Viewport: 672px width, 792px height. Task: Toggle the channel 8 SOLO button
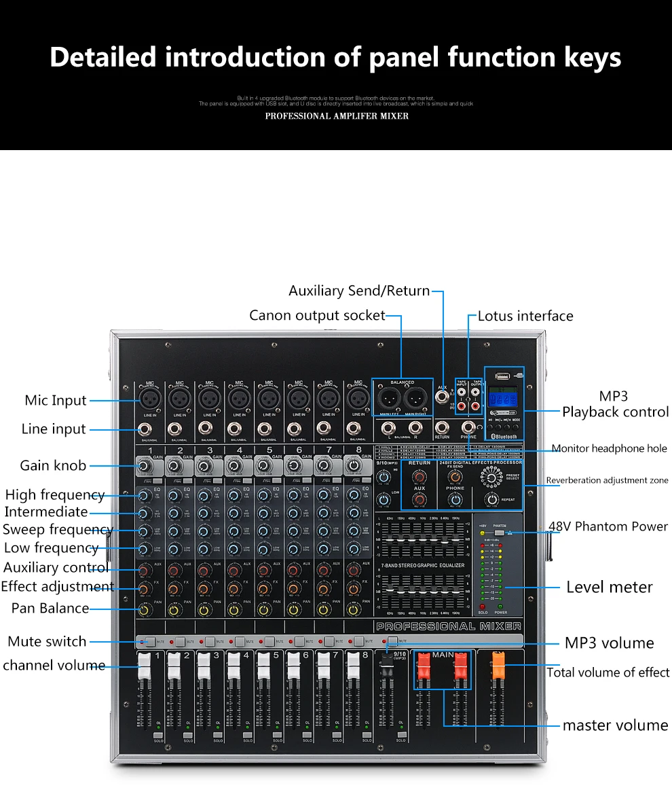367,736
